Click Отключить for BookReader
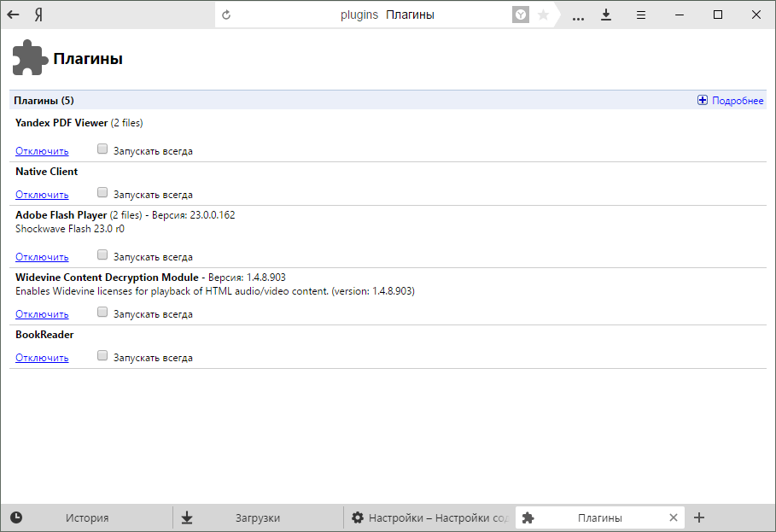Screen dimensions: 776x532 pyautogui.click(x=42, y=358)
